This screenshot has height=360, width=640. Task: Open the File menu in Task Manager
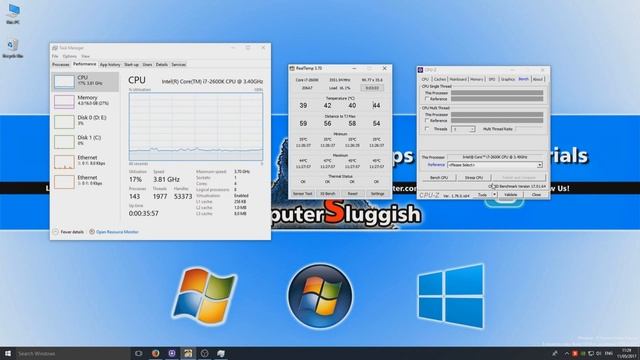pos(55,56)
